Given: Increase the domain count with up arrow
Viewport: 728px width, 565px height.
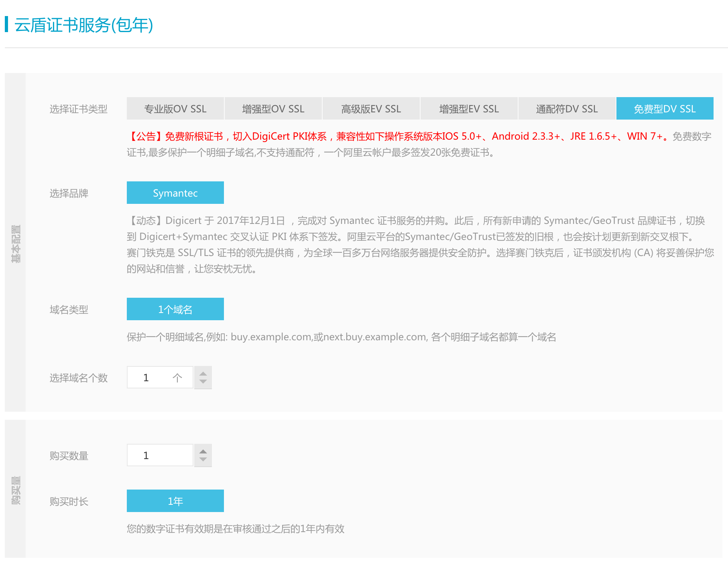Looking at the screenshot, I should coord(203,374).
